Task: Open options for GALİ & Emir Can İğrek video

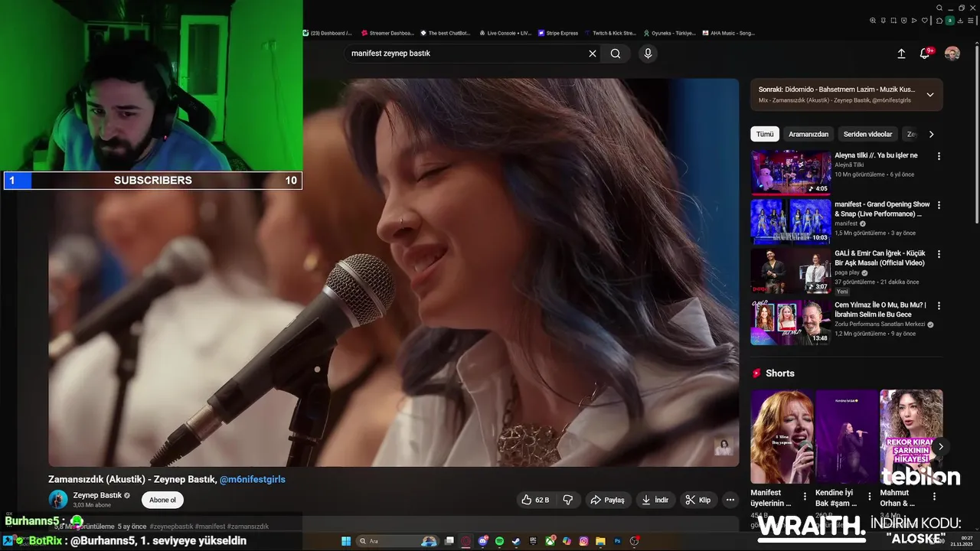Action: point(939,254)
